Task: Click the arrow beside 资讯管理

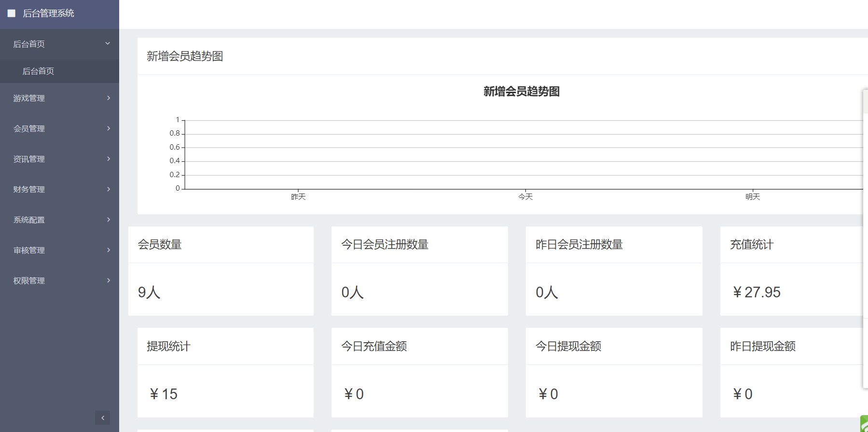Action: [x=109, y=159]
